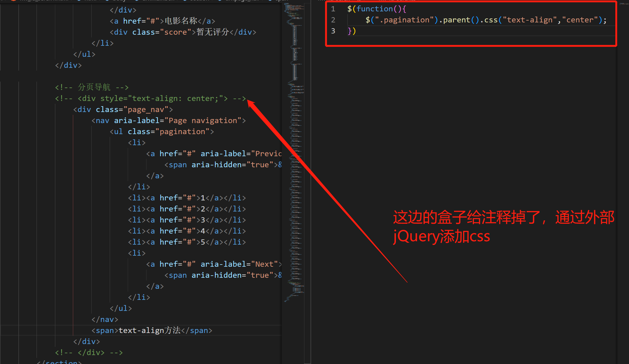Click the list item line for page 3

coord(187,220)
